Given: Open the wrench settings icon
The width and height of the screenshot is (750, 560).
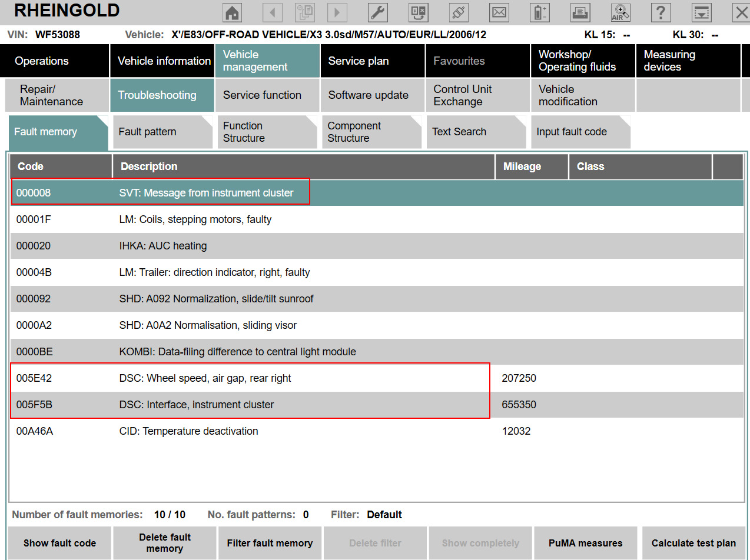Looking at the screenshot, I should click(x=377, y=12).
